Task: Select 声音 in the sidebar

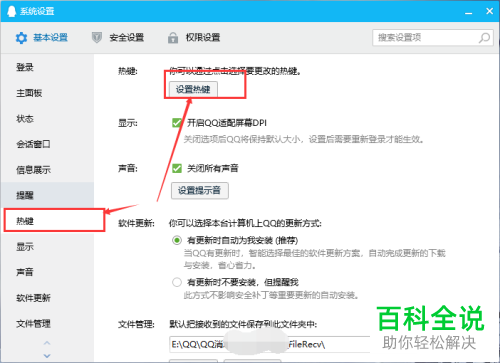Action: coord(47,272)
